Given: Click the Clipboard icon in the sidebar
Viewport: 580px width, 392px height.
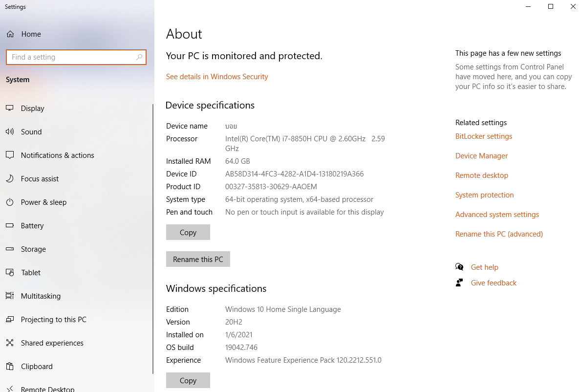Looking at the screenshot, I should (x=10, y=367).
